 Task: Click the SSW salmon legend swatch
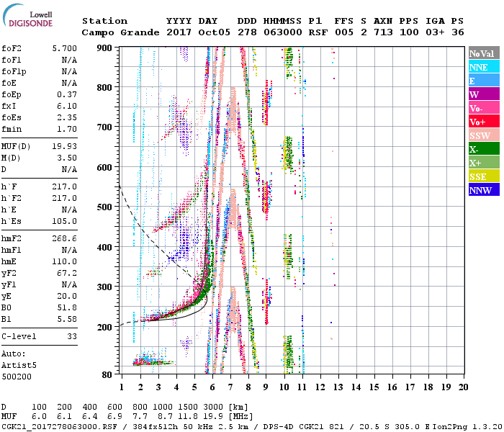coord(484,135)
